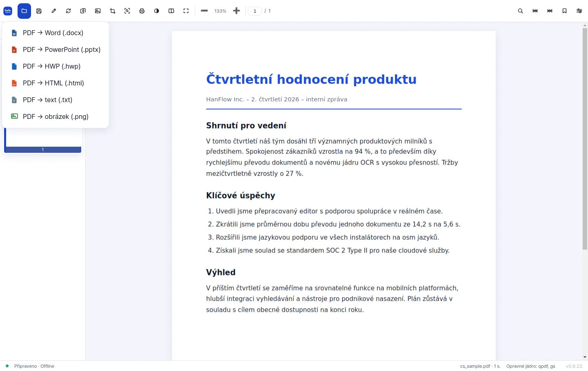Choose PDF → obrázek (.png)

[56, 116]
